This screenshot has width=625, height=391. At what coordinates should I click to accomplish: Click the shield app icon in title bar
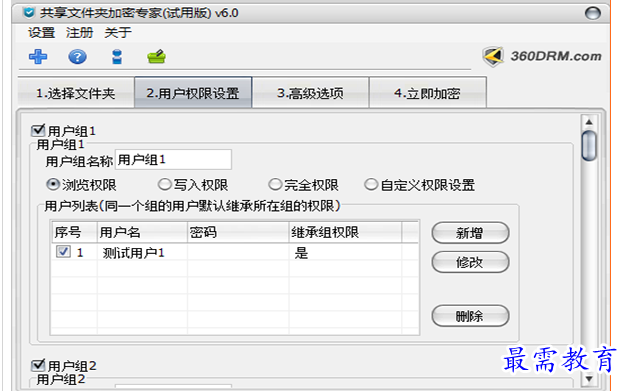[x=29, y=13]
